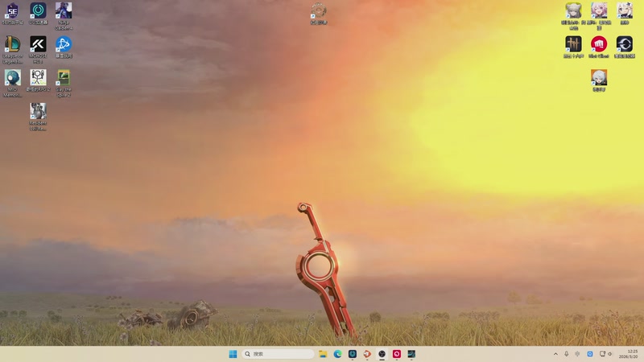Switch to the OBS Studio taskbar app
Image resolution: width=644 pixels, height=362 pixels.
(382, 354)
